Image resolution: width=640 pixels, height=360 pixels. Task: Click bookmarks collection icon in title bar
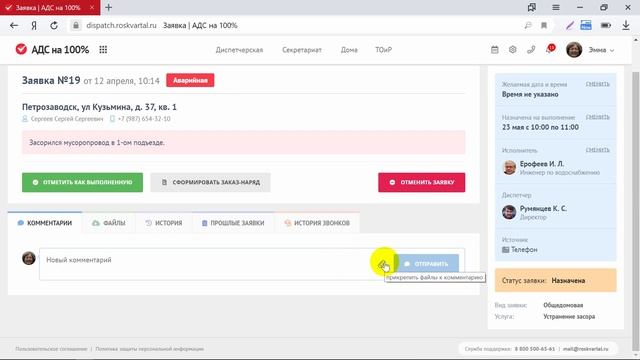coord(531,7)
